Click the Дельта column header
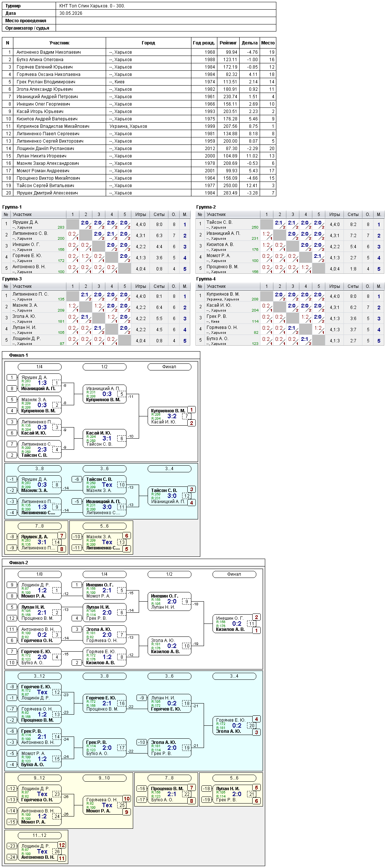This screenshot has height=868, width=388. click(250, 43)
